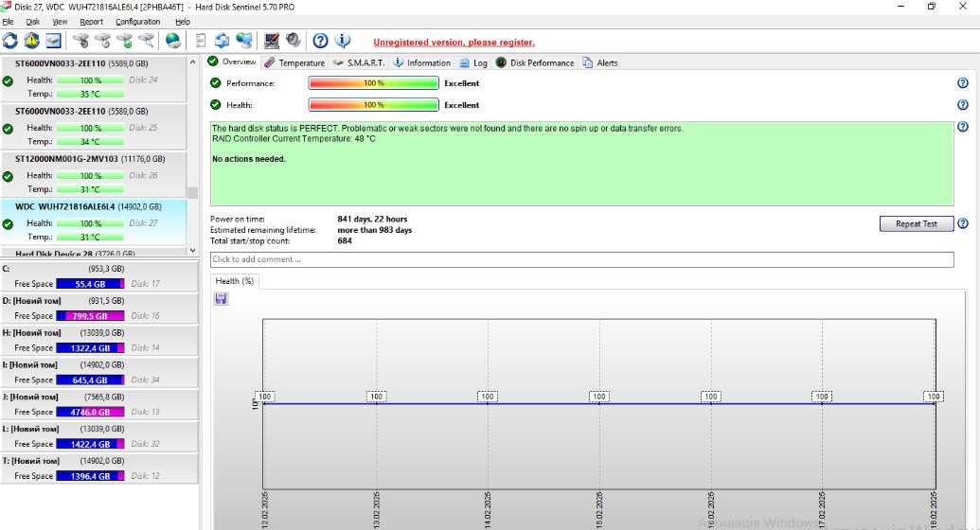980x530 pixels.
Task: Click the disk list scroll down arrow
Action: (192, 250)
